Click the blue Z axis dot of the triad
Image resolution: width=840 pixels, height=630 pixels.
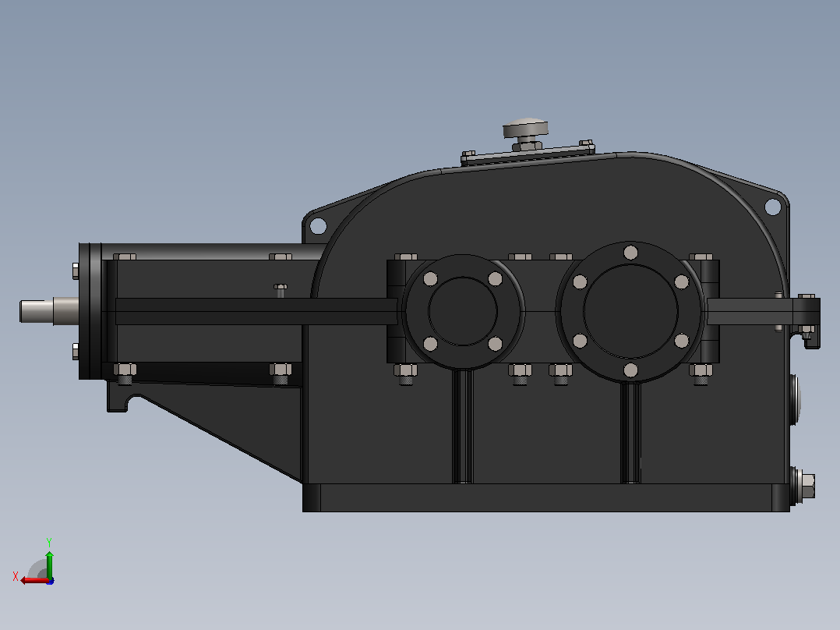tap(50, 581)
